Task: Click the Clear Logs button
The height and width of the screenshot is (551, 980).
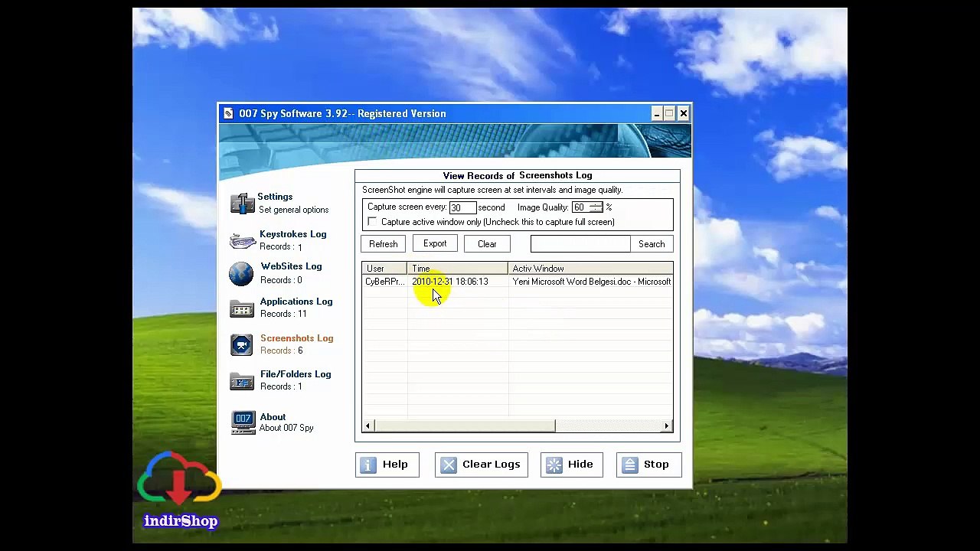Action: tap(482, 465)
